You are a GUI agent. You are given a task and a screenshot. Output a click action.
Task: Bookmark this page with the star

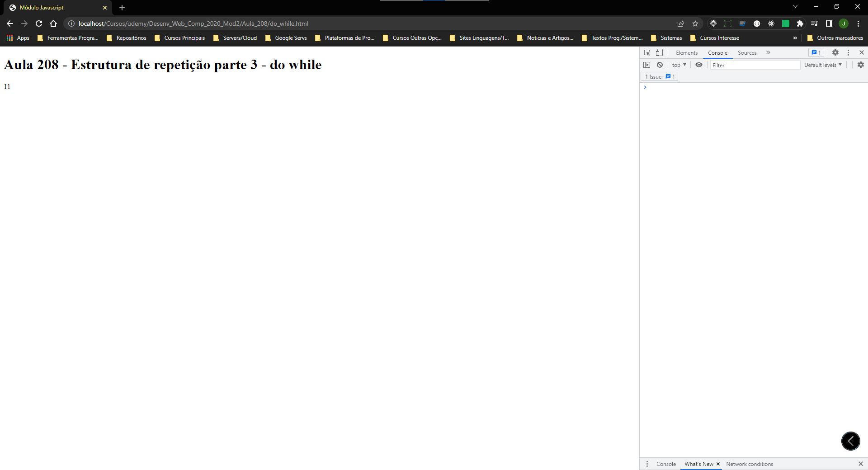tap(695, 23)
